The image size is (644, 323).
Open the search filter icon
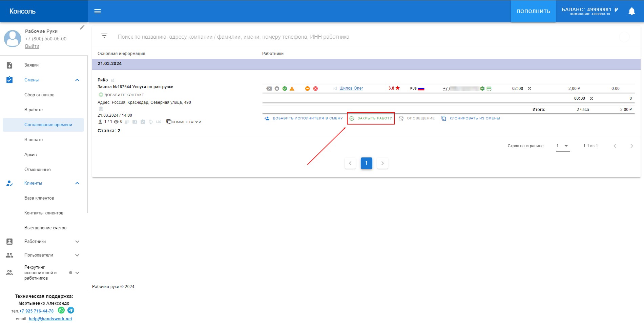pos(104,36)
